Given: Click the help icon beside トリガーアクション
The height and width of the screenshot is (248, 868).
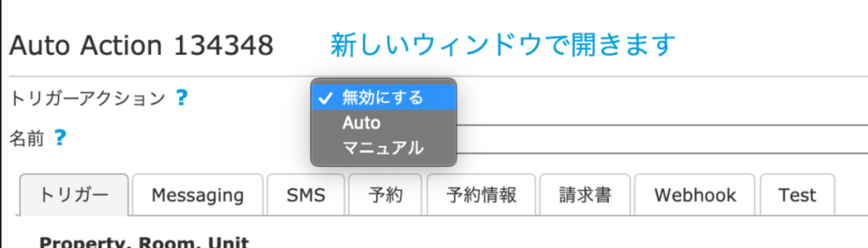Looking at the screenshot, I should 182,98.
